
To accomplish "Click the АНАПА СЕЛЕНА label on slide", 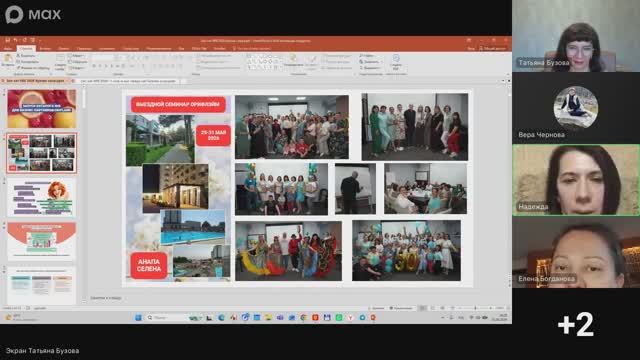I will [x=149, y=266].
